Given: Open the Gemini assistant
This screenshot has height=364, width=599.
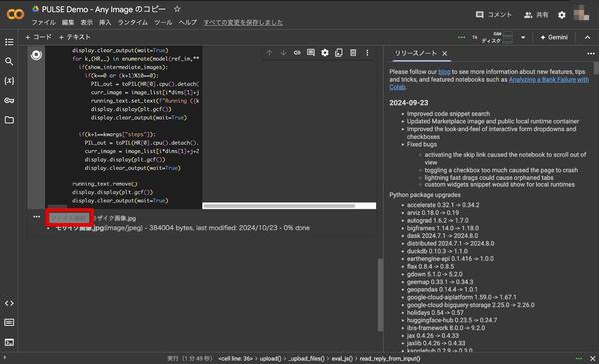Looking at the screenshot, I should tap(554, 37).
